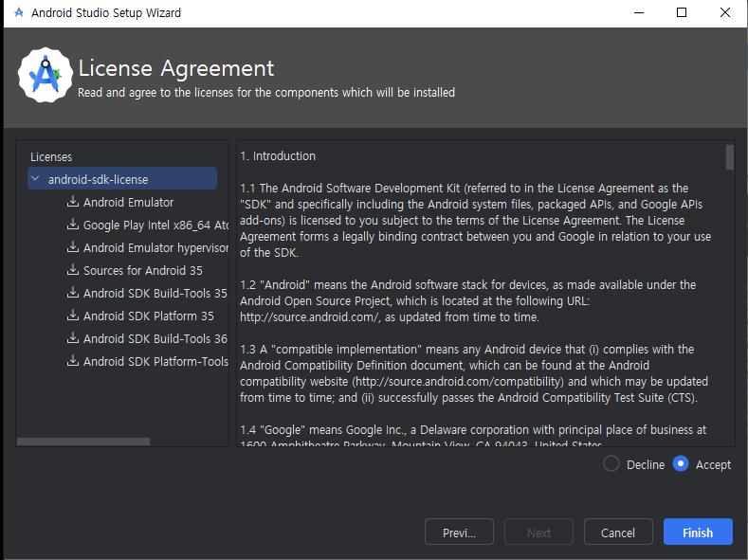Viewport: 748px width, 560px height.
Task: Select 'Android SDK Platform 35' text
Action: pyautogui.click(x=148, y=316)
